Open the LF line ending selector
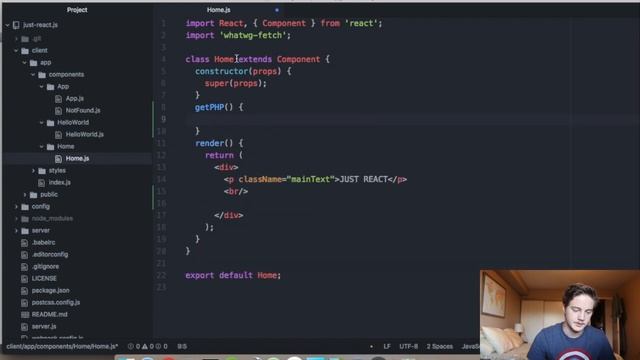Image resolution: width=640 pixels, height=360 pixels. (x=387, y=347)
